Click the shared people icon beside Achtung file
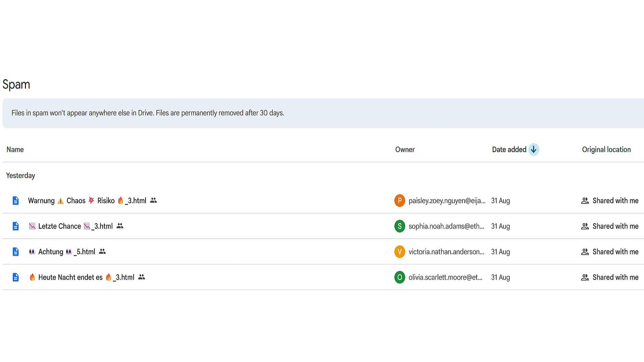The width and height of the screenshot is (644, 362). pyautogui.click(x=103, y=252)
